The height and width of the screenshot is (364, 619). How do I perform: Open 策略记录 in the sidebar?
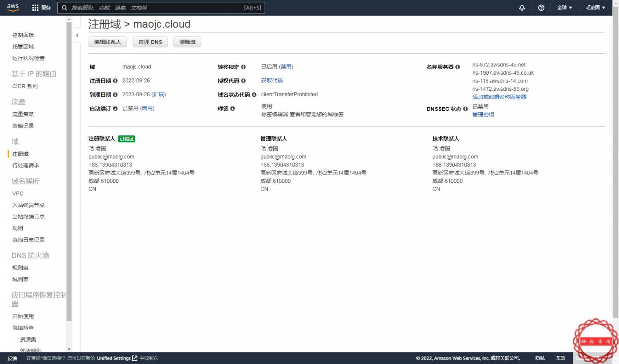click(23, 126)
